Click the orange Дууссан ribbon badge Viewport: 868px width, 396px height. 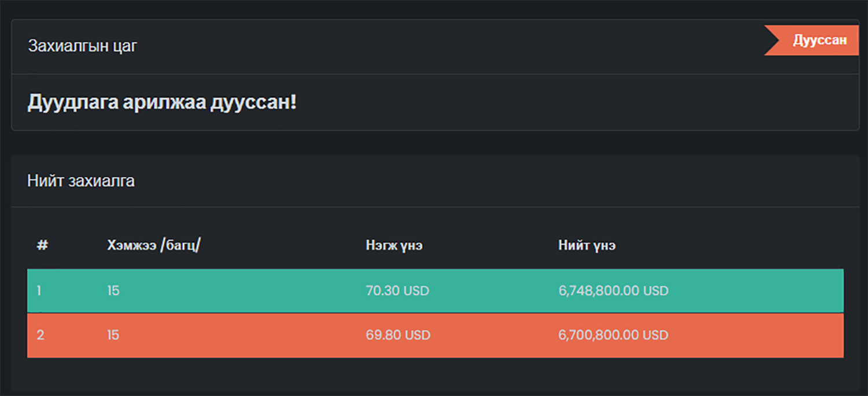tap(819, 40)
